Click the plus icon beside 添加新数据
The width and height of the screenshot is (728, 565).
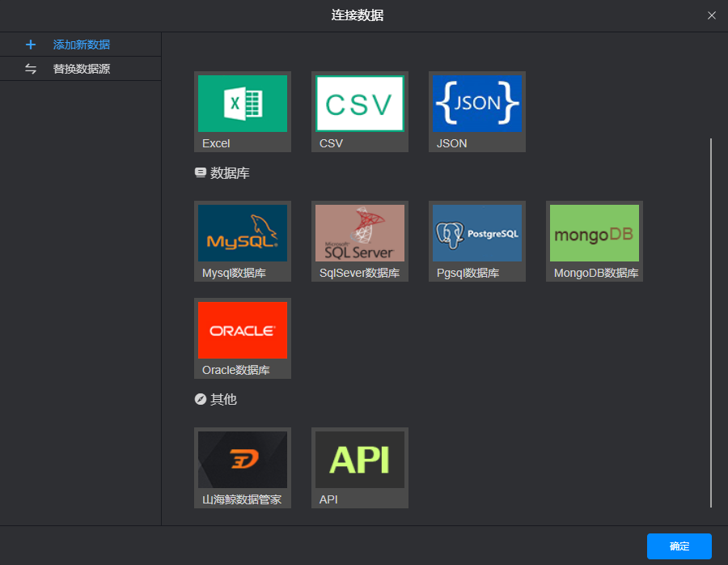[x=31, y=45]
